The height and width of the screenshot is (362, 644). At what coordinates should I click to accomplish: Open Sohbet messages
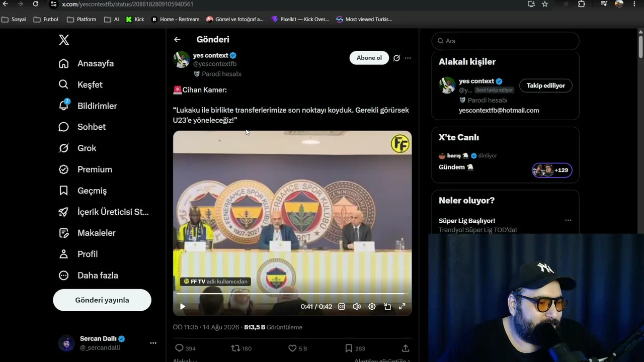click(82, 127)
